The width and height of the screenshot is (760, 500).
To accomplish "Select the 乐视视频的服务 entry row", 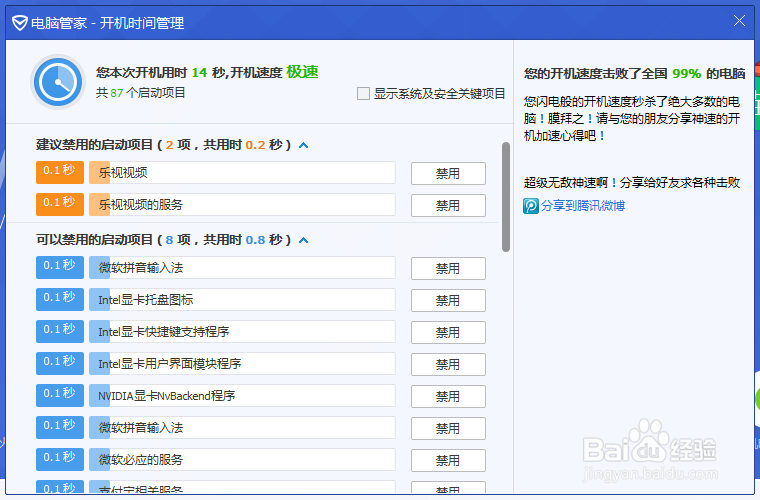I will coord(242,204).
